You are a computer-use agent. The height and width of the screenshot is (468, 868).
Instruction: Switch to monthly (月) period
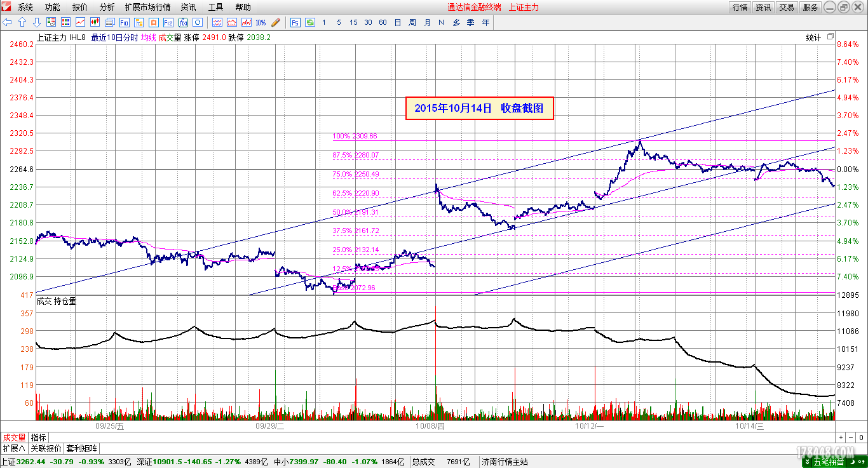click(427, 22)
